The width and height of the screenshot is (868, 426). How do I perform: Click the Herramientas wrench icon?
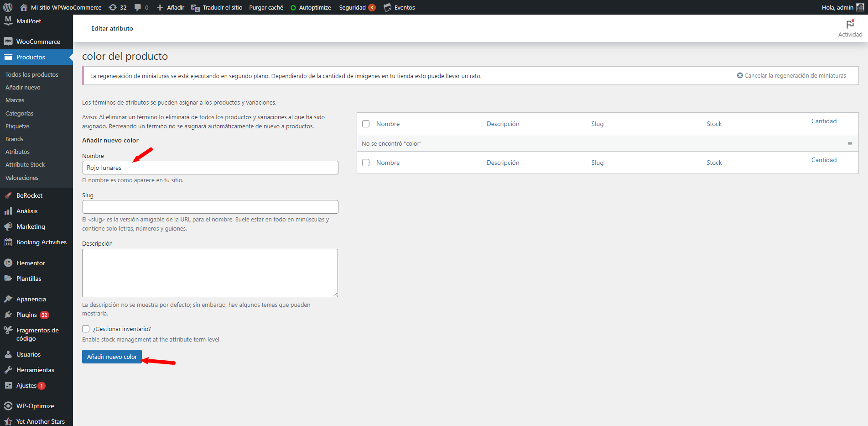(x=8, y=370)
